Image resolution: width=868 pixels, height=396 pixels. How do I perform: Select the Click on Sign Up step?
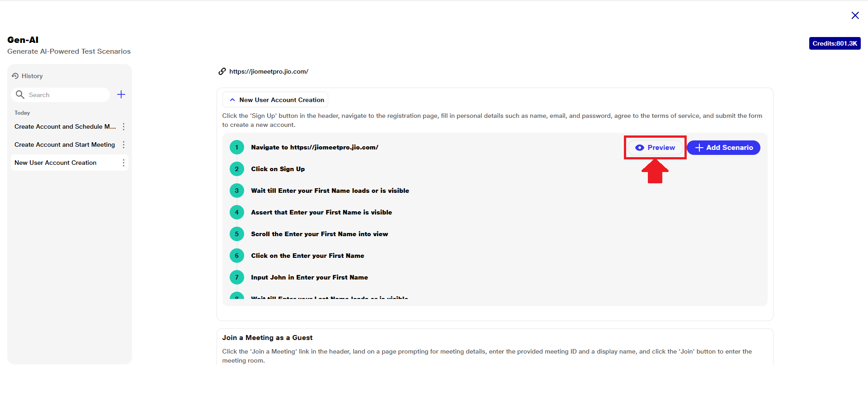tap(278, 169)
